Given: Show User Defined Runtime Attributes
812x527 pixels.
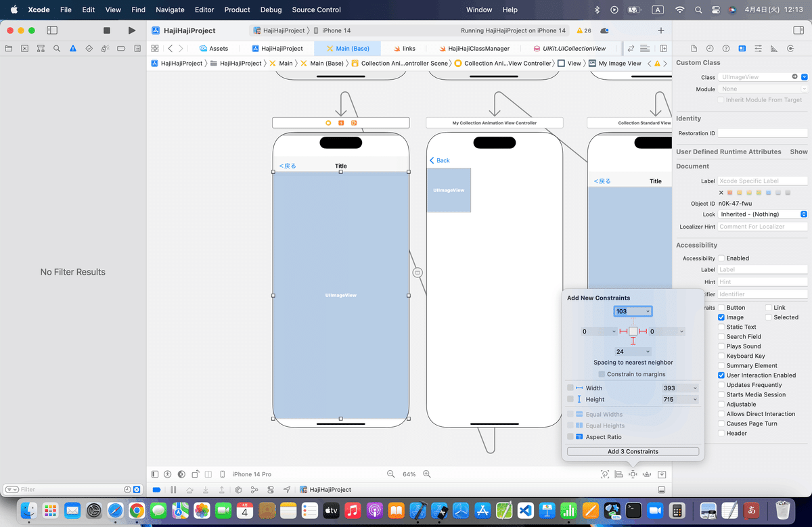Looking at the screenshot, I should click(798, 152).
